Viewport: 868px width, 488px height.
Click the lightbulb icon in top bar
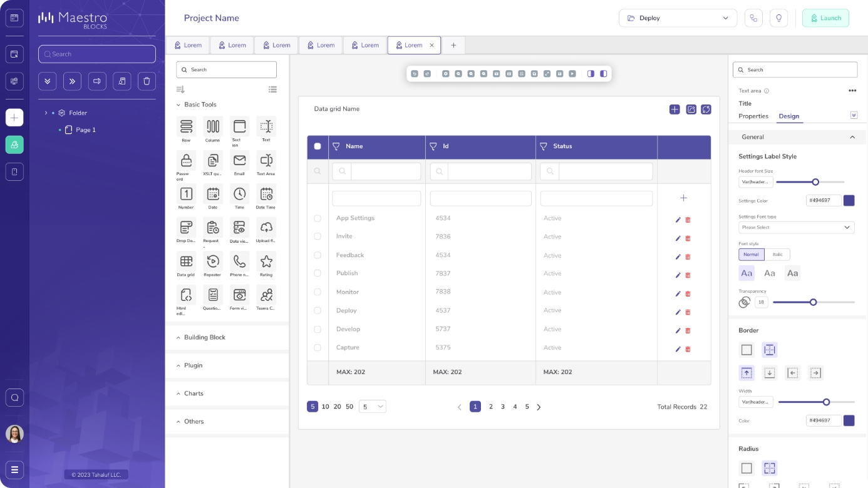coord(779,18)
